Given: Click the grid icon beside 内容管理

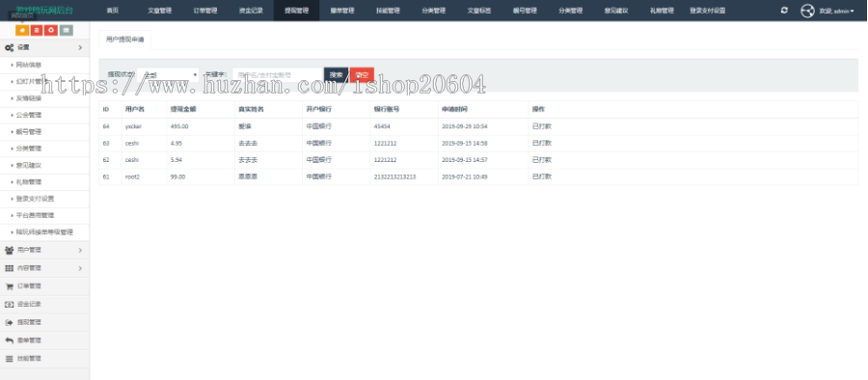Looking at the screenshot, I should [9, 268].
